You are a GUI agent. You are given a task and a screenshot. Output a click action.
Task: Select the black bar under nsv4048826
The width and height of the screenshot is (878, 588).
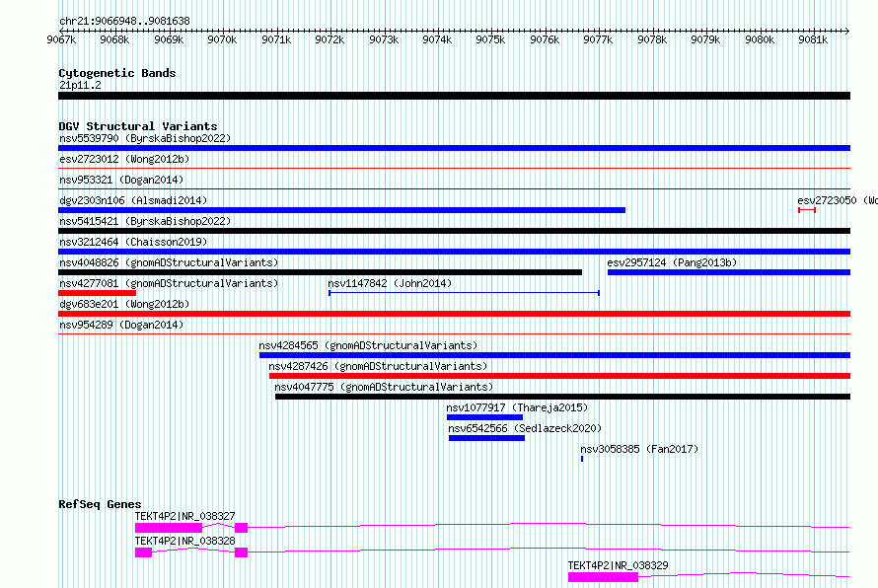[x=321, y=272]
